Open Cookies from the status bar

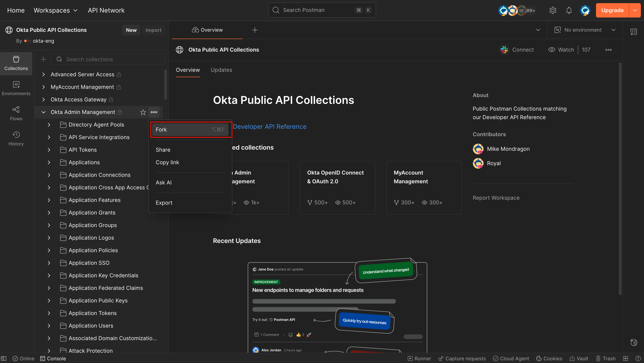[x=549, y=358]
